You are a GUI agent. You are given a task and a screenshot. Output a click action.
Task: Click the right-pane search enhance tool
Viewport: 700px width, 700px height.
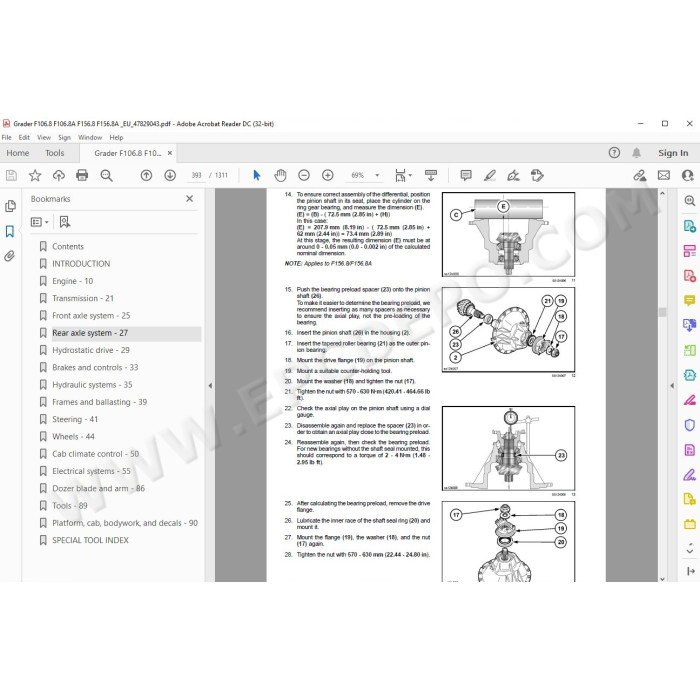pos(690,201)
